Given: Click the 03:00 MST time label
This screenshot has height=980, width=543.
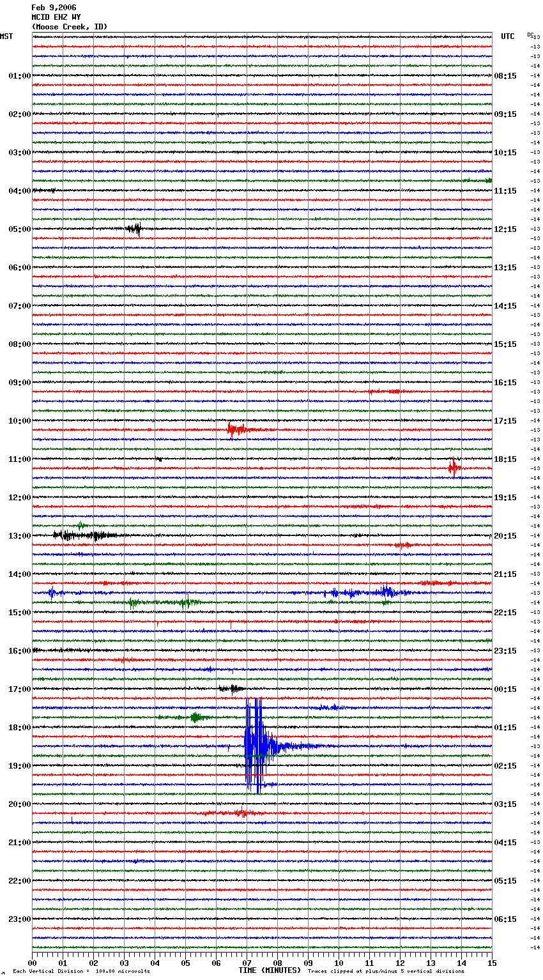Looking at the screenshot, I should pyautogui.click(x=20, y=153).
